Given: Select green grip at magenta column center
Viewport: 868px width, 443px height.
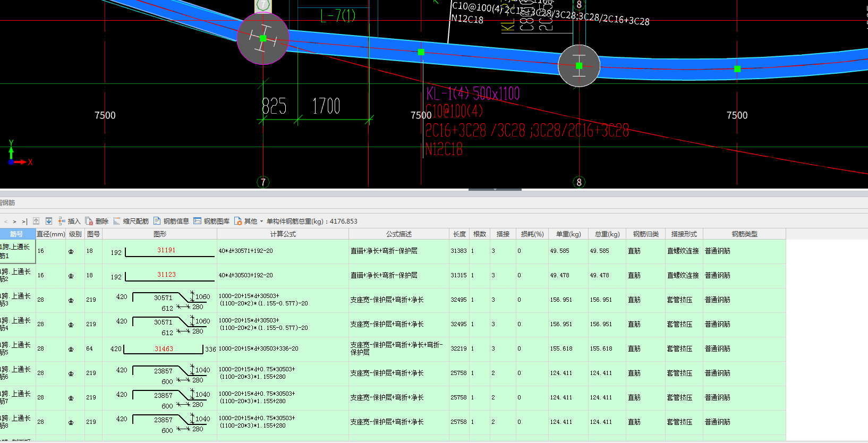Looking at the screenshot, I should point(263,38).
